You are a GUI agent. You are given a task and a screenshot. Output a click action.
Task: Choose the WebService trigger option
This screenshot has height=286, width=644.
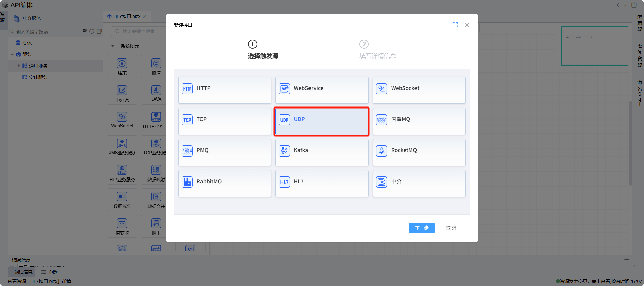322,90
